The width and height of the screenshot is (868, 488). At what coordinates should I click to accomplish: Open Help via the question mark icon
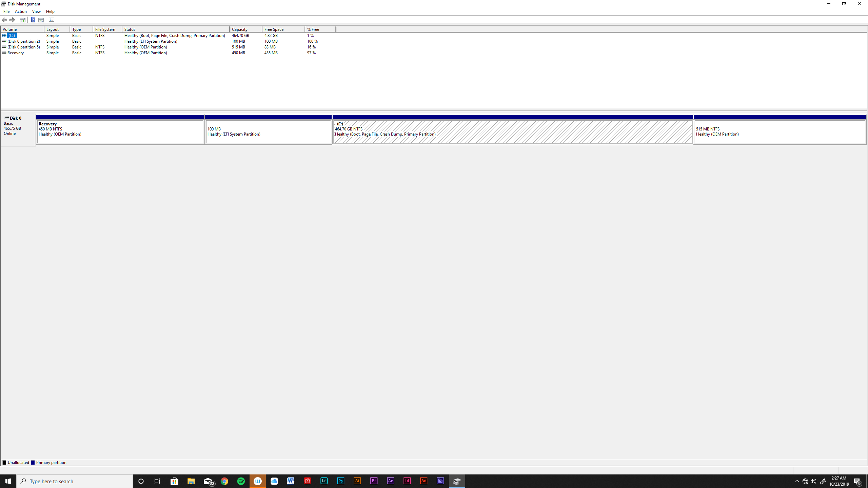click(33, 20)
